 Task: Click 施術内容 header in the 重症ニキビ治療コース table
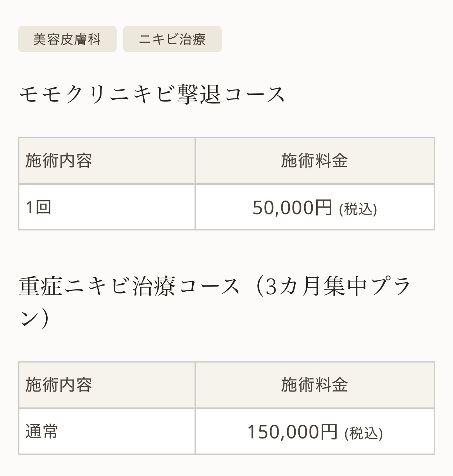point(59,385)
